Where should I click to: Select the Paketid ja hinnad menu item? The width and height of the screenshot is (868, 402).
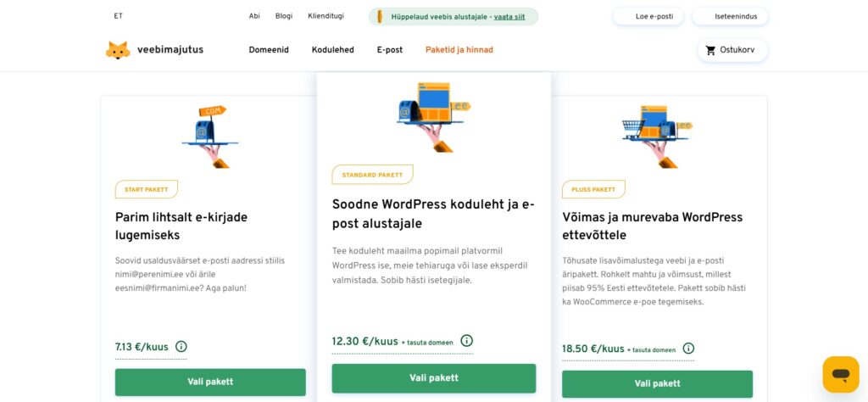(459, 50)
